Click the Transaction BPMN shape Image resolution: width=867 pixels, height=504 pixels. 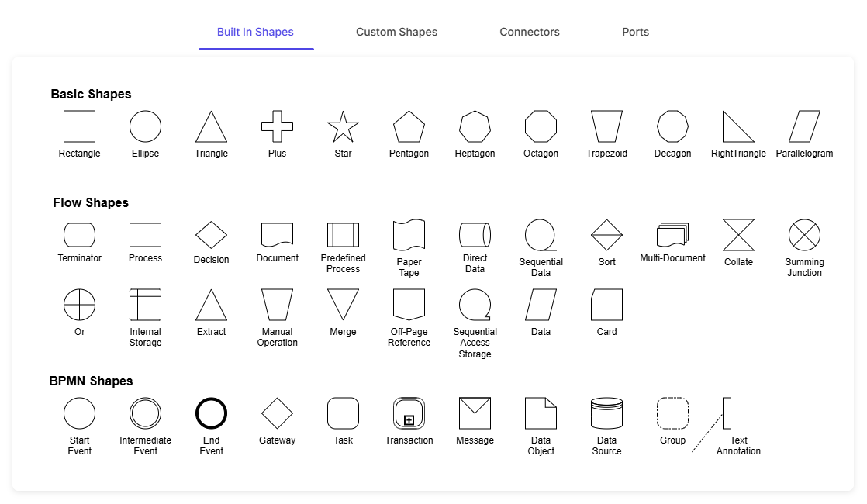click(x=409, y=413)
